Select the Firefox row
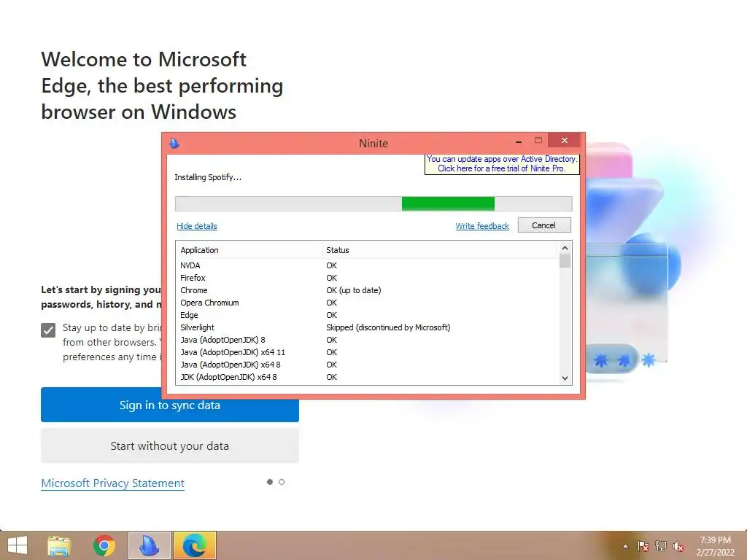747x560 pixels. (x=367, y=278)
